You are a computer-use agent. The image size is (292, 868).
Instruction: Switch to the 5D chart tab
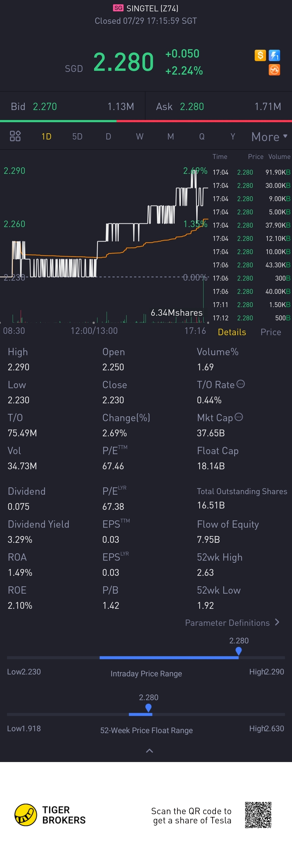click(77, 137)
